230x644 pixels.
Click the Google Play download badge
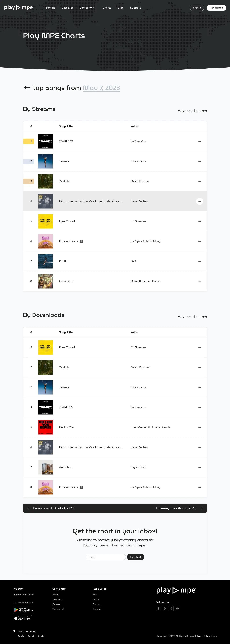(x=23, y=610)
